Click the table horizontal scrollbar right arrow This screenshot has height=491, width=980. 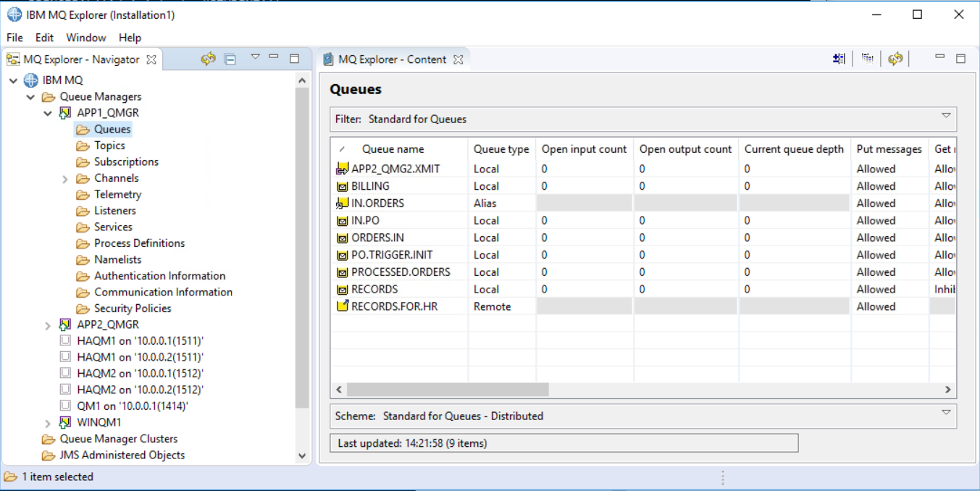click(x=947, y=390)
